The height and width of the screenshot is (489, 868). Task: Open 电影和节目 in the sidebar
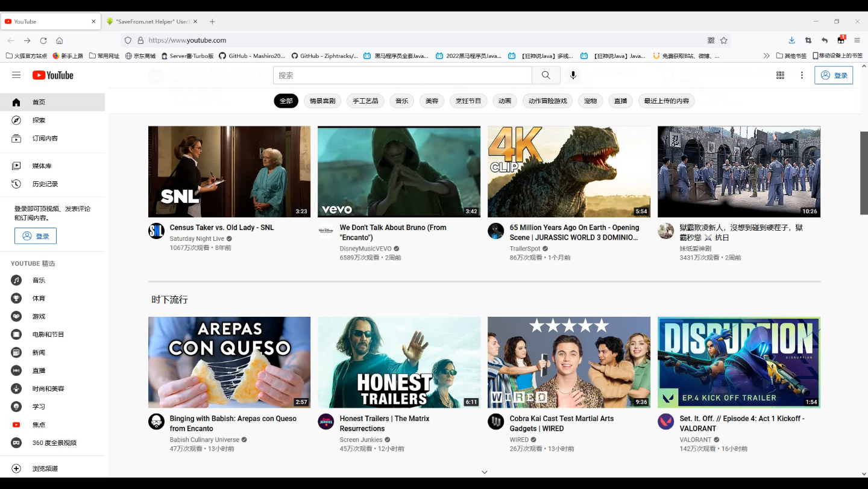click(x=52, y=334)
